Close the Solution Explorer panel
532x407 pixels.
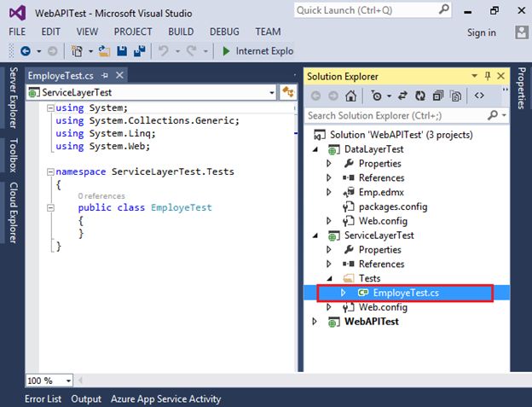click(x=500, y=76)
